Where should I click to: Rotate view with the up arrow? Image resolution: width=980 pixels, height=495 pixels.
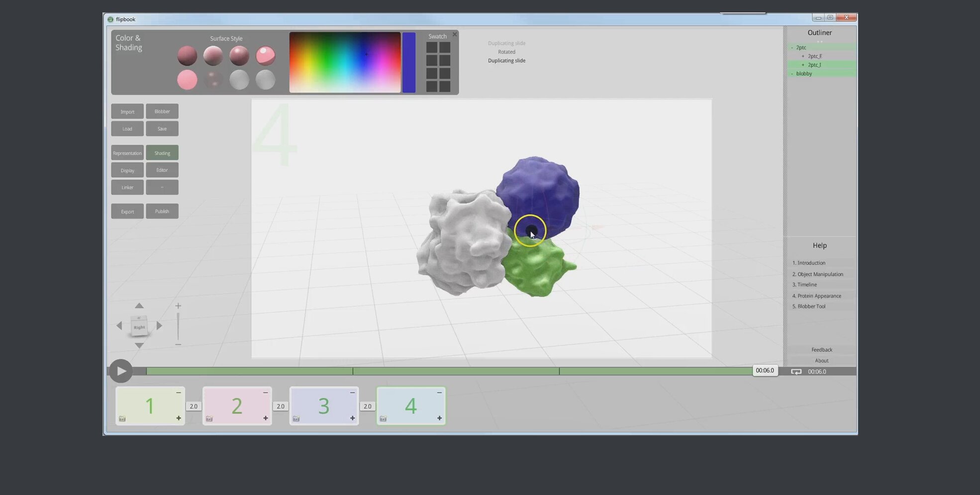pyautogui.click(x=139, y=306)
